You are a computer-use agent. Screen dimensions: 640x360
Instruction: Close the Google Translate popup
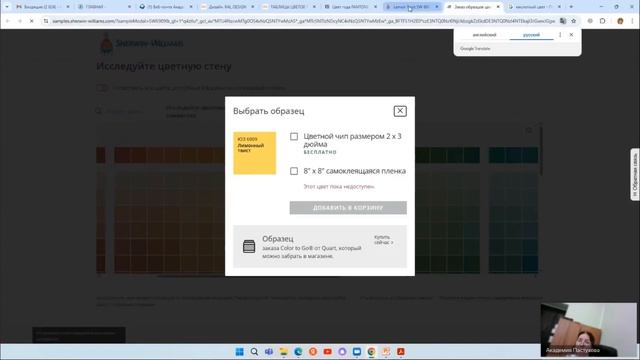pos(571,35)
